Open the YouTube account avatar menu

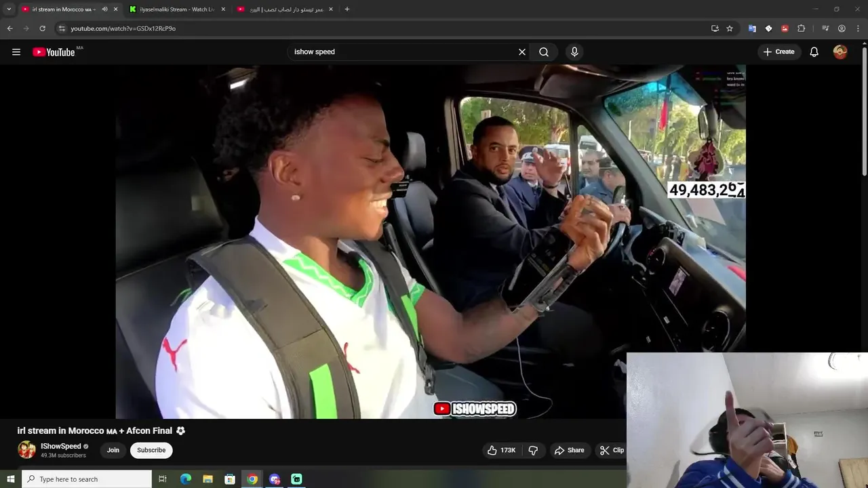(840, 52)
